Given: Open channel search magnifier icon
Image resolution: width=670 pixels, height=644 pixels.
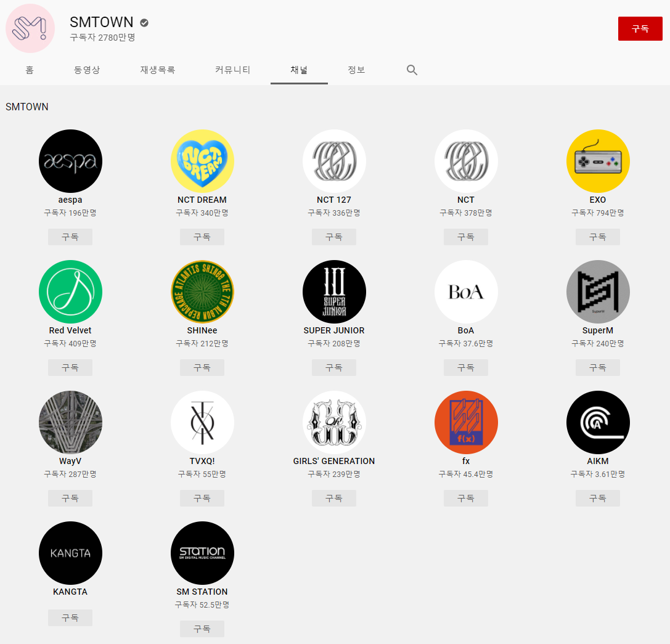Looking at the screenshot, I should pos(412,70).
